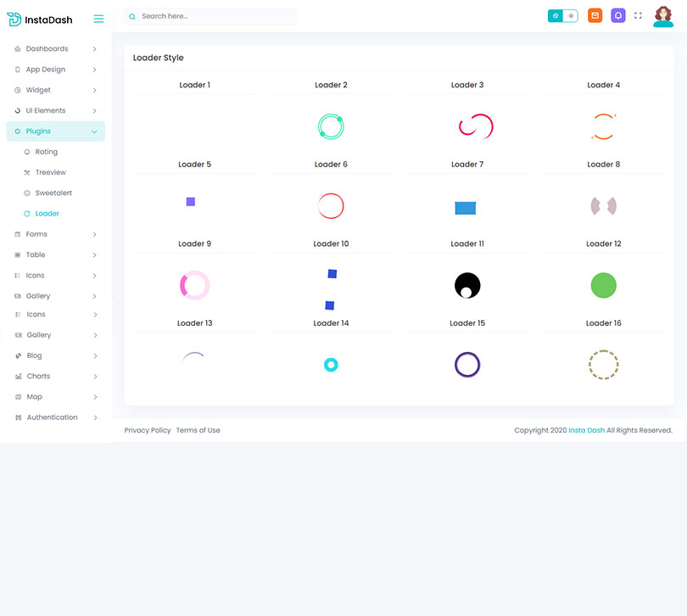Viewport: 687px width, 616px height.
Task: Expand the Dashboards menu chevron
Action: [x=94, y=49]
